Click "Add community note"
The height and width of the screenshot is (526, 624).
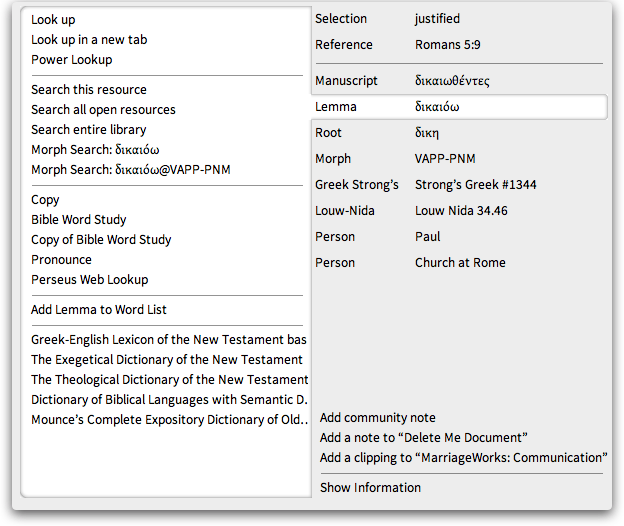point(378,417)
